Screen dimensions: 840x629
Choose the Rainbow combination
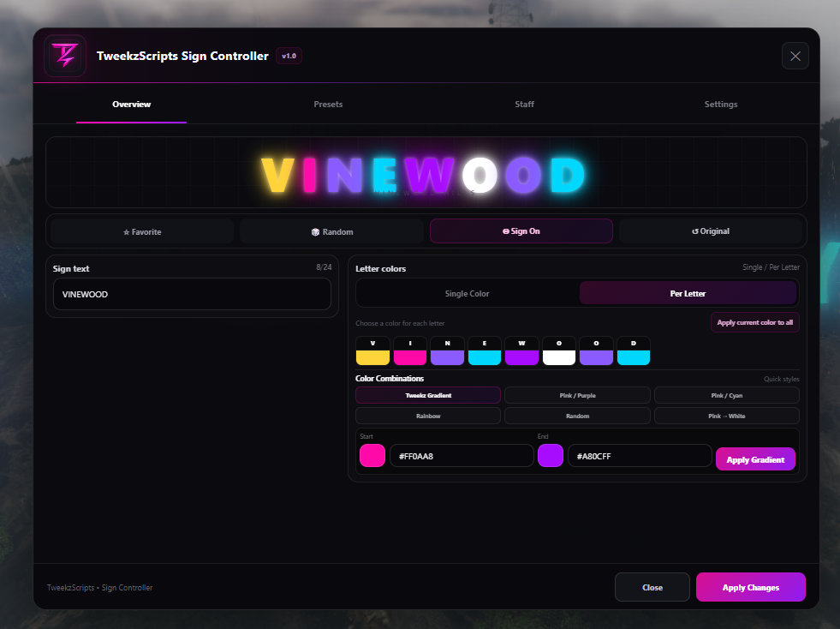[x=428, y=416]
